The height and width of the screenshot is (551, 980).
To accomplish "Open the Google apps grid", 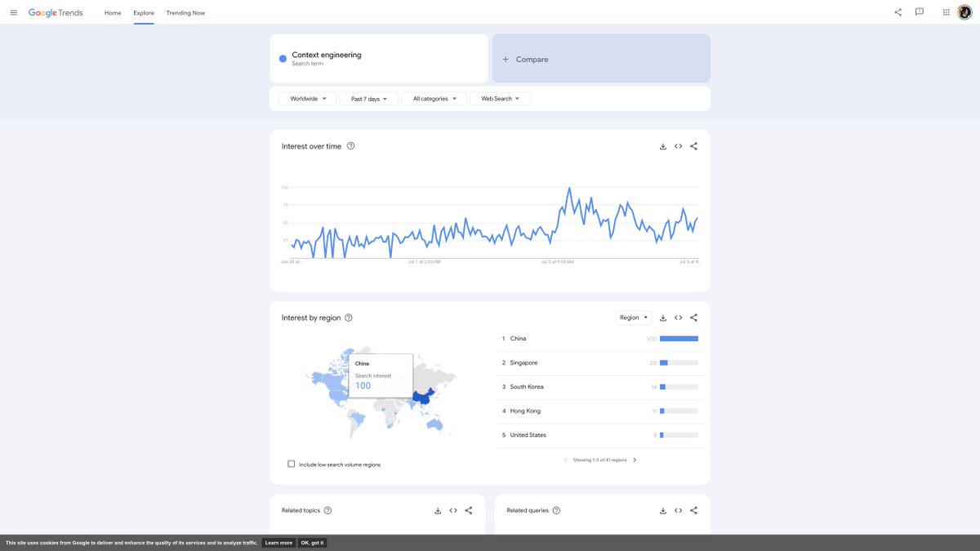I will 947,12.
